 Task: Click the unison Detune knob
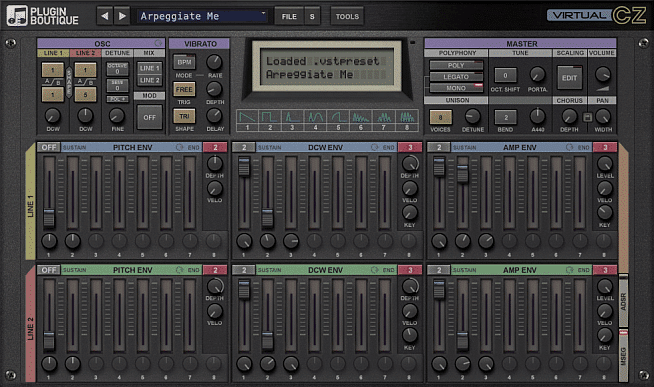click(473, 116)
